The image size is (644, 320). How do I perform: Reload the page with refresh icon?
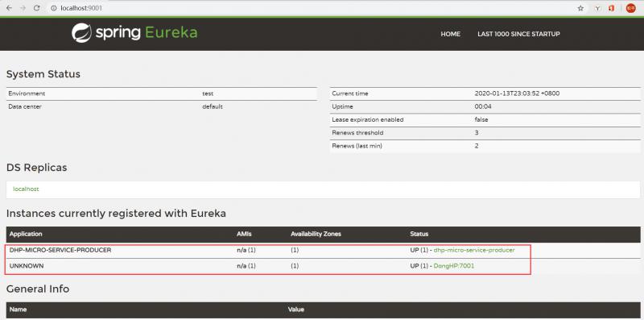(x=36, y=8)
